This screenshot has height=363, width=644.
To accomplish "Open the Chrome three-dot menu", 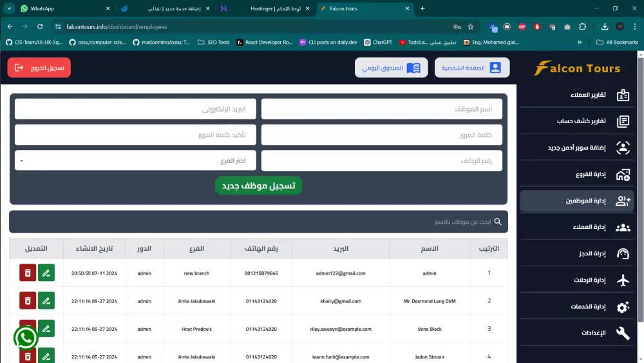I will click(x=635, y=26).
